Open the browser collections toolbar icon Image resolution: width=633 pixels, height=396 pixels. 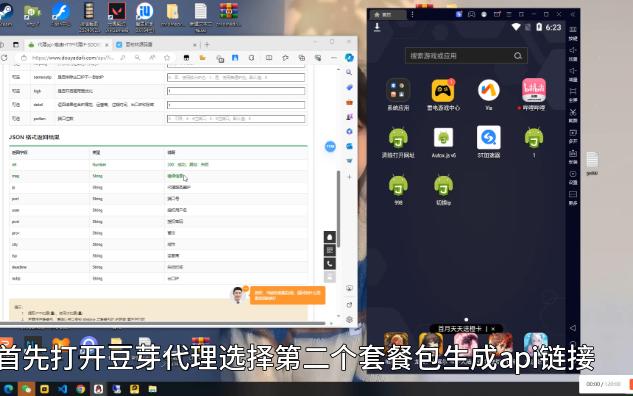(302, 58)
